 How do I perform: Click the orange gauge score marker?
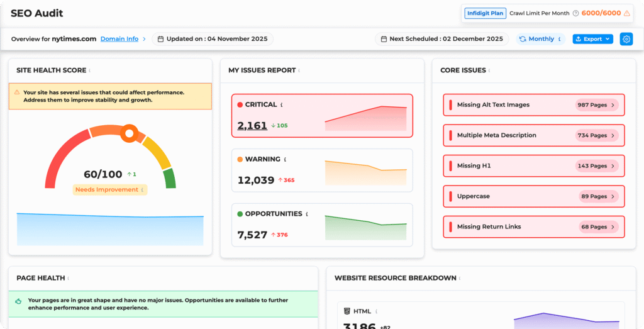click(130, 133)
